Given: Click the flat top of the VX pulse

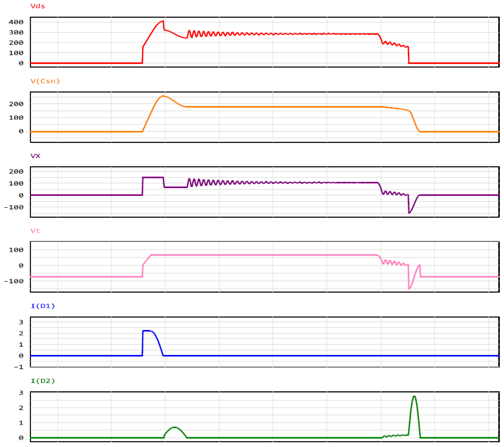Looking at the screenshot, I should point(153,177).
